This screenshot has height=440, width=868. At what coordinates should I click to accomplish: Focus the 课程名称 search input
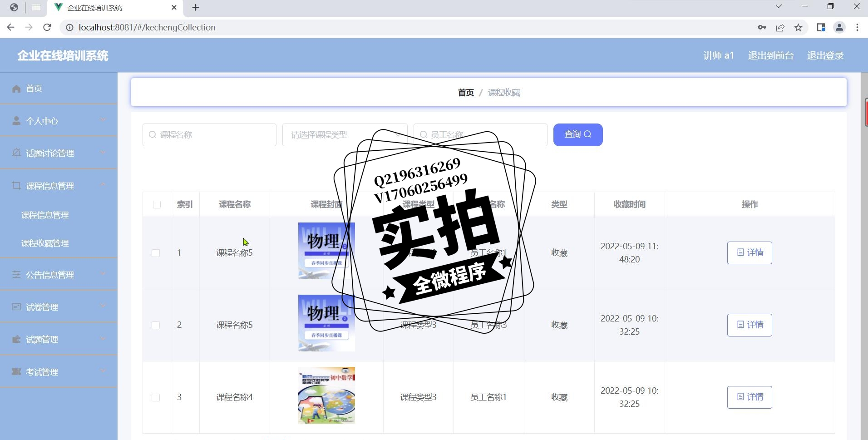[209, 135]
